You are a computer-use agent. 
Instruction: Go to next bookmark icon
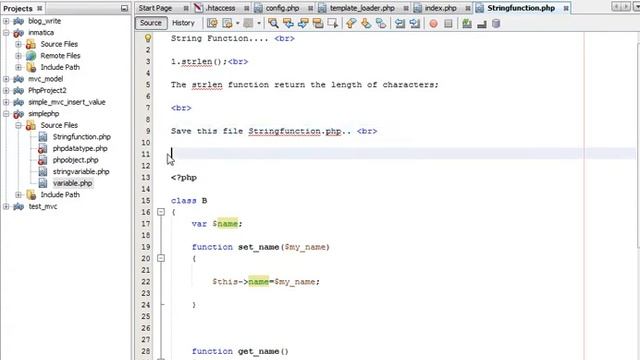pos(366,23)
